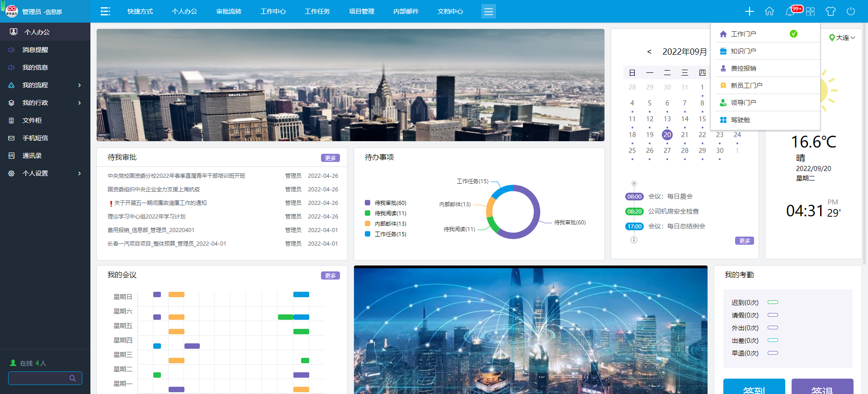
Task: Open 费用报销_信息部_管理员_20220401 approval item
Action: tap(151, 230)
